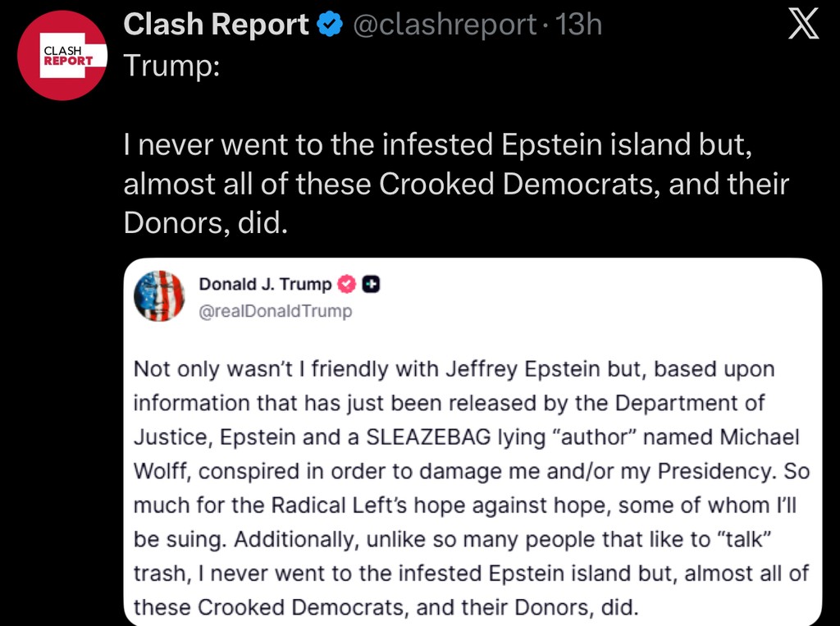
Task: Open the Clash Report profile avatar
Action: pyautogui.click(x=62, y=55)
